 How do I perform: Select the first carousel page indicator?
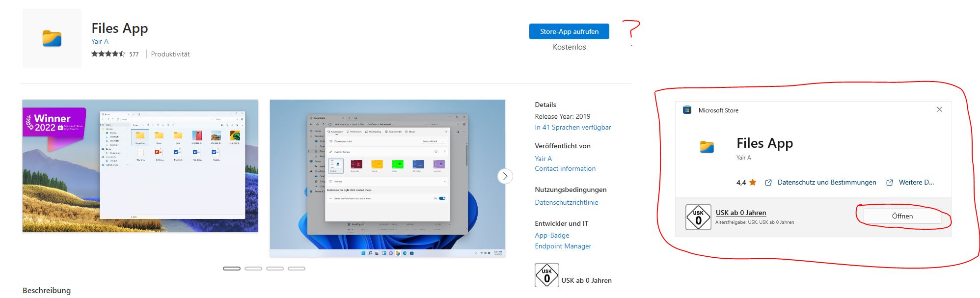click(x=232, y=269)
